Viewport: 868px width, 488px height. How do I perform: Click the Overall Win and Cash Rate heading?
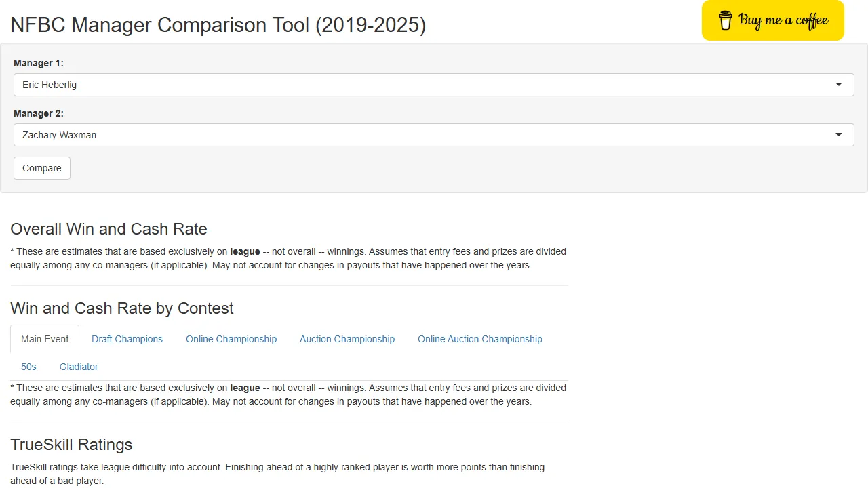(x=108, y=229)
